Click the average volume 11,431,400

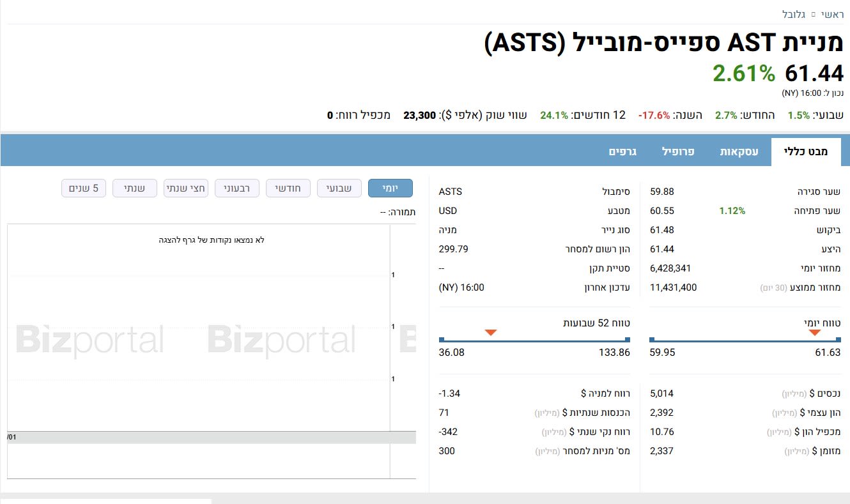coord(674,287)
